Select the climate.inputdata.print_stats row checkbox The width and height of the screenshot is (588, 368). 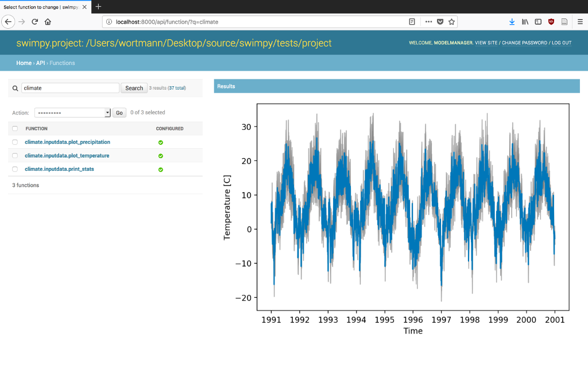[x=15, y=169]
